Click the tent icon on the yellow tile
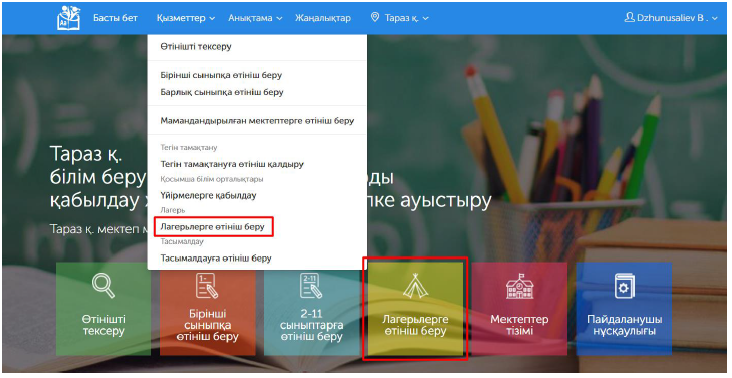The width and height of the screenshot is (732, 378). 415,286
